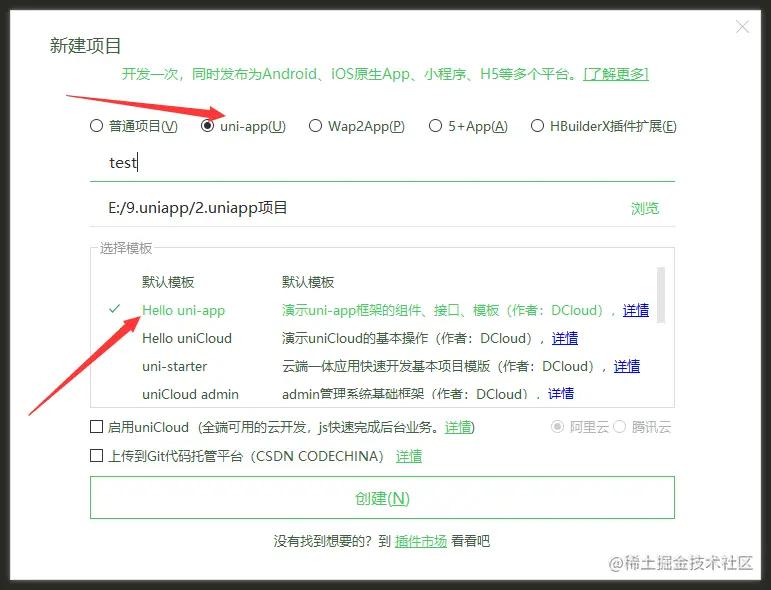Open 详情 link for Hello uniCloud
This screenshot has width=771, height=590.
[x=564, y=338]
